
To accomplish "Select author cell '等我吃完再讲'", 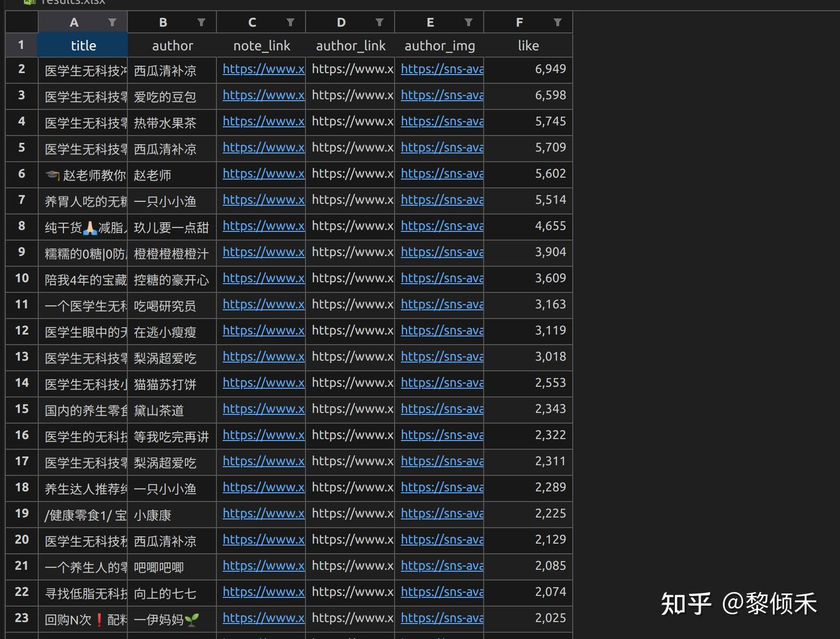I will point(172,436).
